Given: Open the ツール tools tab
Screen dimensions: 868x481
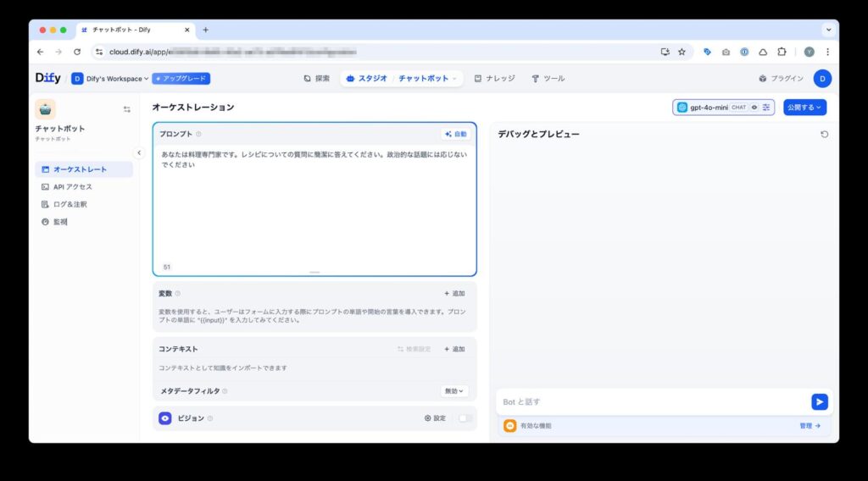Looking at the screenshot, I should 548,79.
